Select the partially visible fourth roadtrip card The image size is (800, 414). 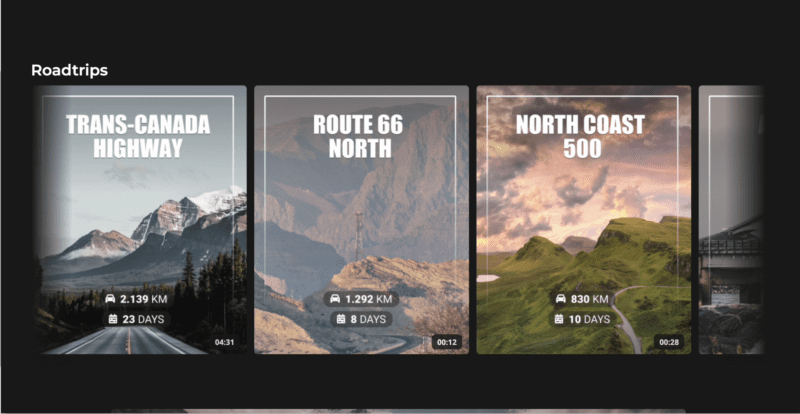tap(731, 220)
